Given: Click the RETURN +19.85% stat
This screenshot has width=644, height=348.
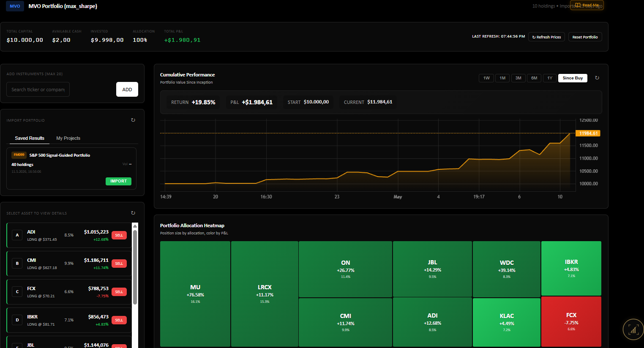Looking at the screenshot, I should coord(193,102).
